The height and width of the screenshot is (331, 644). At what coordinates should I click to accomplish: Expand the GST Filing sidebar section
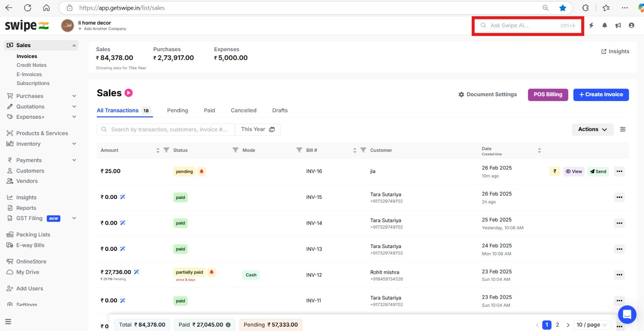[x=74, y=218]
